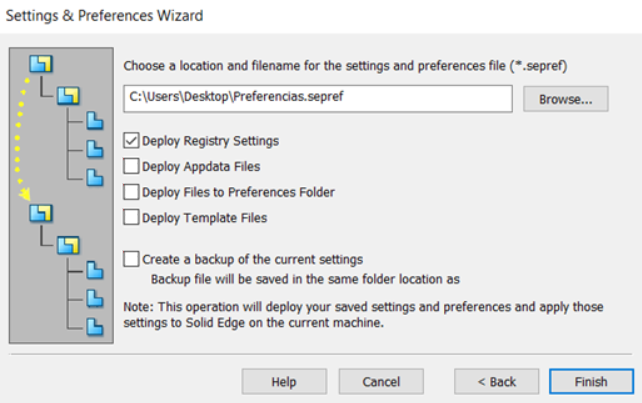Click the third blue file icon in upper tree
The height and width of the screenshot is (403, 642).
click(x=95, y=177)
